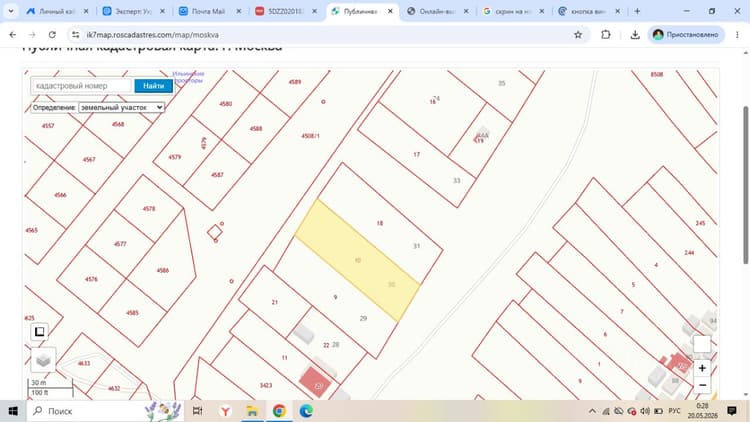Click the Ильинские просторы map label
The image size is (750, 422).
coord(188,77)
